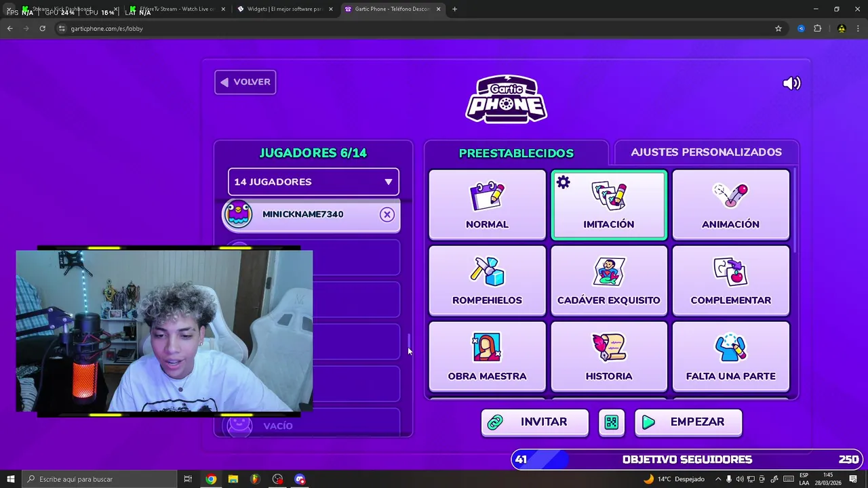868x488 pixels.
Task: Open the gear settings on IMITACIÓN card
Action: pyautogui.click(x=564, y=182)
